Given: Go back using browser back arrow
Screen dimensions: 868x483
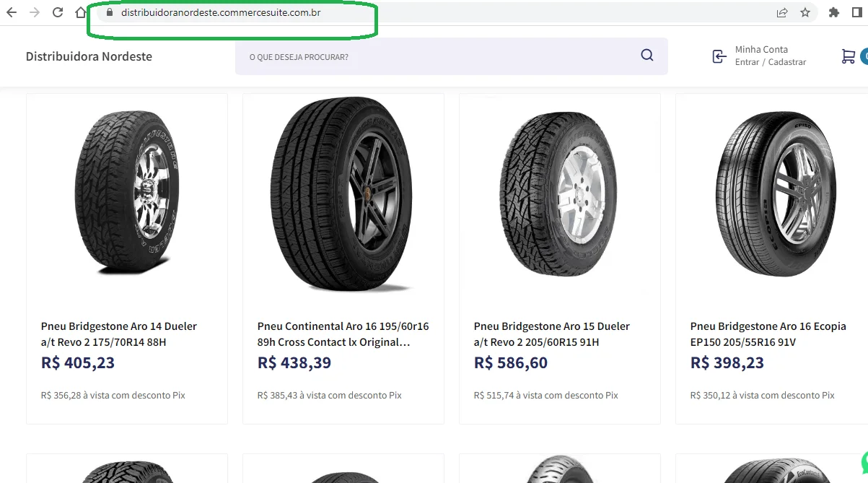Looking at the screenshot, I should 12,13.
